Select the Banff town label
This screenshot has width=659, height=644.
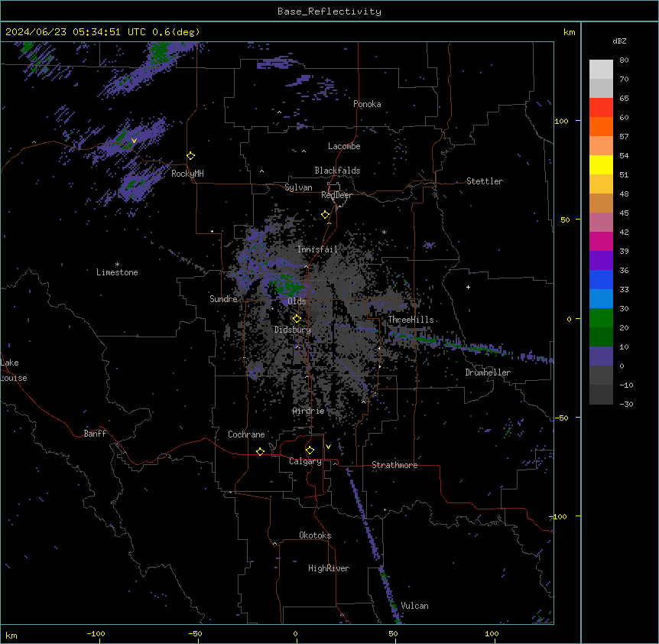pyautogui.click(x=95, y=434)
